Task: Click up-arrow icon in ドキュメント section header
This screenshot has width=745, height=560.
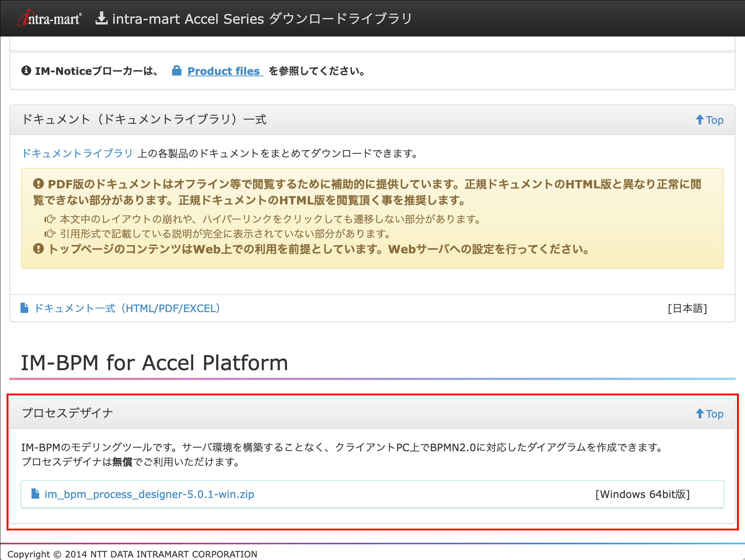Action: click(700, 119)
